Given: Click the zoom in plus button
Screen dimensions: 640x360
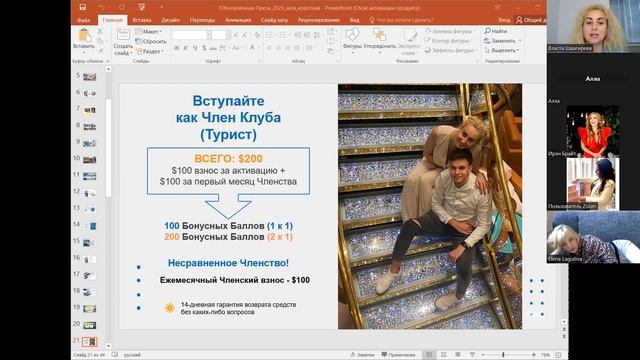Looking at the screenshot, I should [x=533, y=355].
